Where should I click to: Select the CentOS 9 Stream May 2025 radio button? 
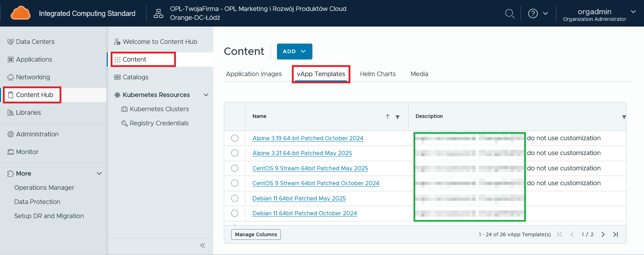click(235, 168)
